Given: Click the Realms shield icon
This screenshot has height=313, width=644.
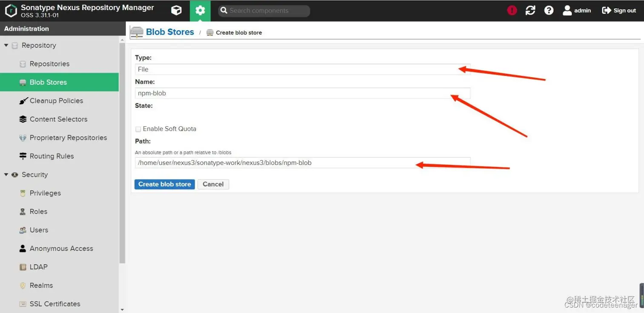Looking at the screenshot, I should tap(23, 285).
